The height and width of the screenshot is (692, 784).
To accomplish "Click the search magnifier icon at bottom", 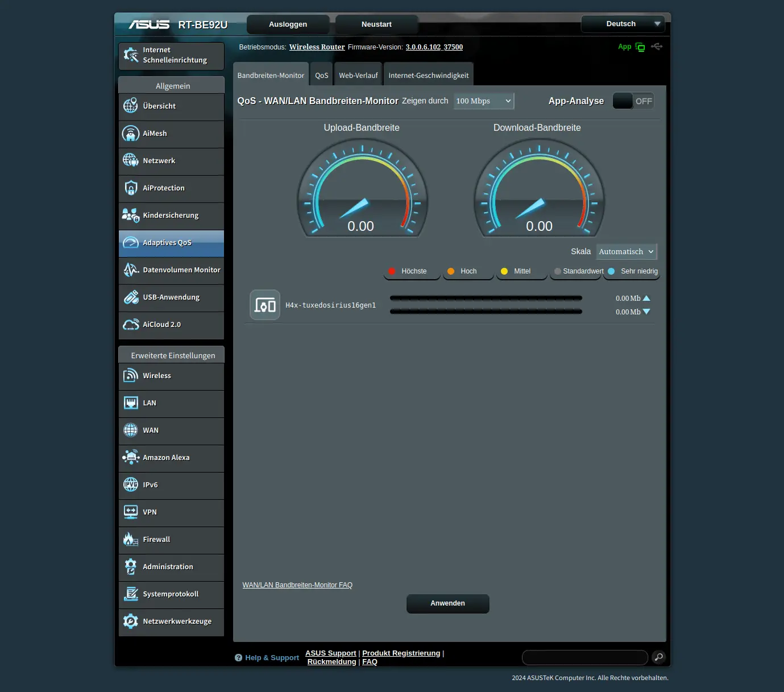I will 658,657.
